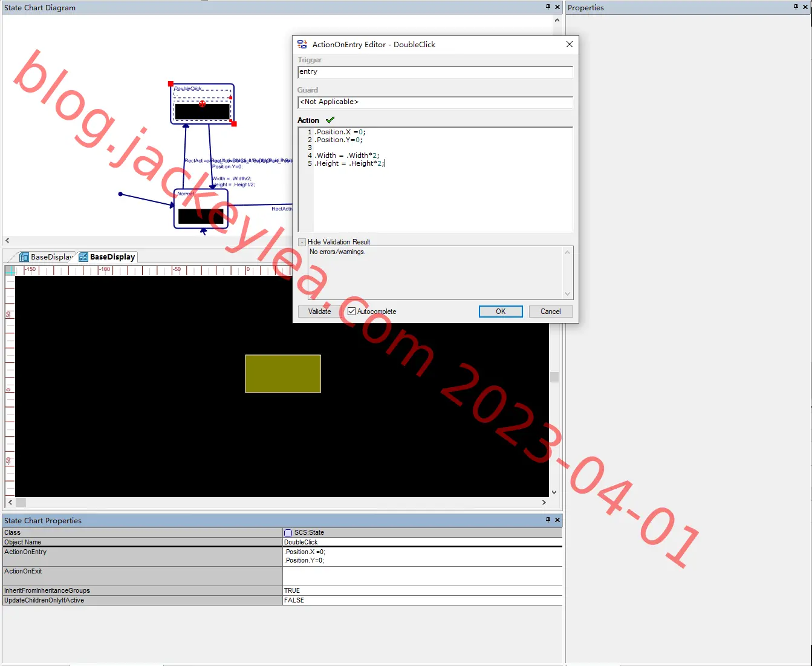
Task: Click scroll left arrow of BaseDisplay canvas
Action: tap(10, 502)
